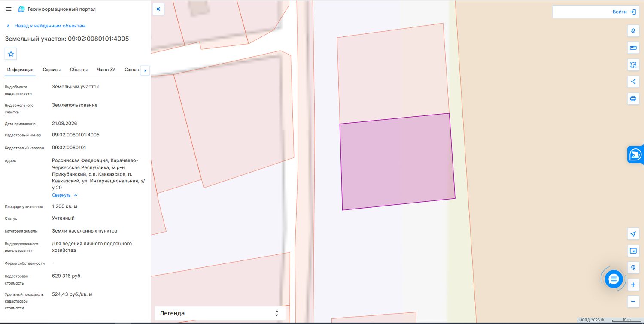Image resolution: width=644 pixels, height=324 pixels.
Task: Click the Геоинформационный портал logo
Action: coord(57,9)
